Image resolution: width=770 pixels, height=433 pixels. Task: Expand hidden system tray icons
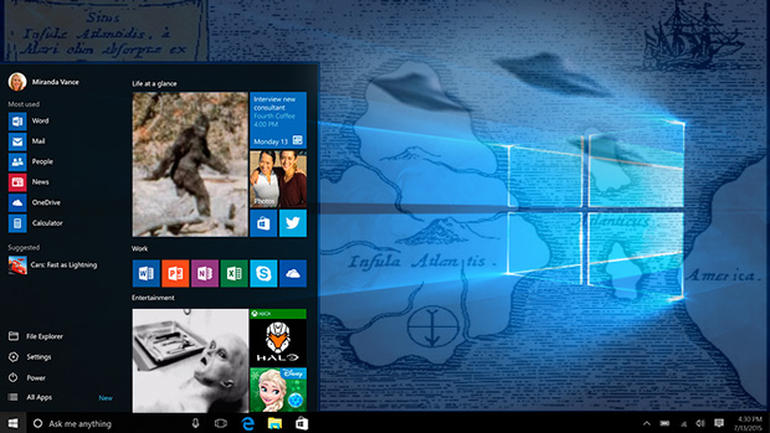pyautogui.click(x=647, y=423)
